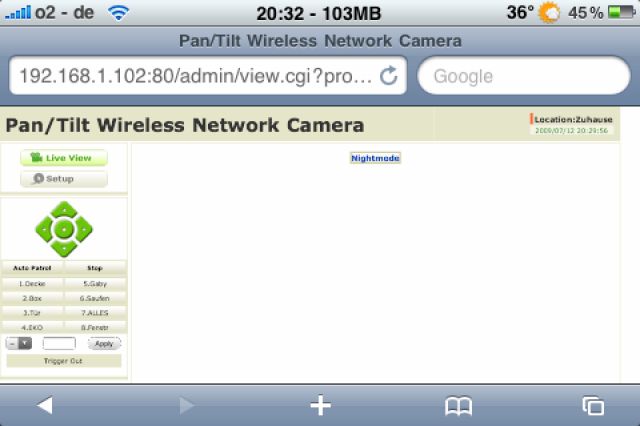The height and width of the screenshot is (426, 640).
Task: Move the camera to preset 1.Decke
Action: pos(32,284)
